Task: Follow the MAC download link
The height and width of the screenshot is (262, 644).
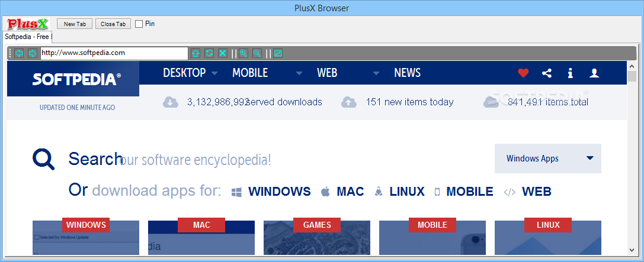Action: coord(350,192)
